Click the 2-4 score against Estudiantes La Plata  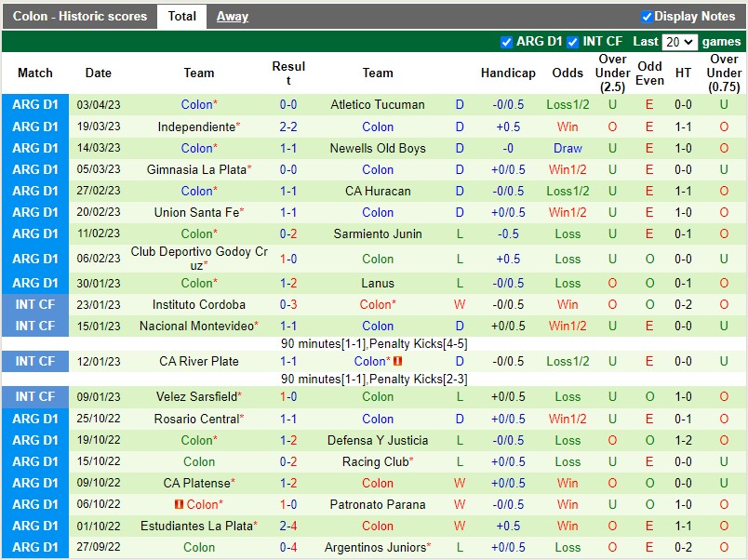[x=288, y=526]
